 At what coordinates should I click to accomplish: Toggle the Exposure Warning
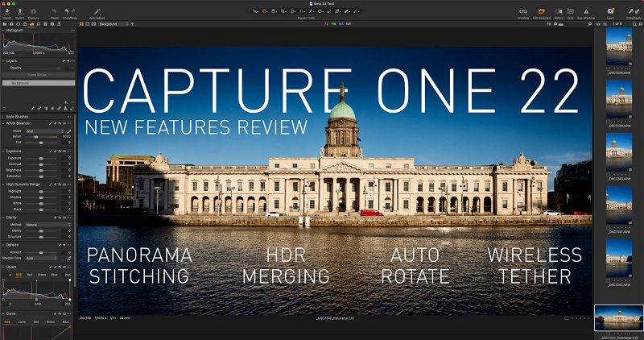[586, 12]
